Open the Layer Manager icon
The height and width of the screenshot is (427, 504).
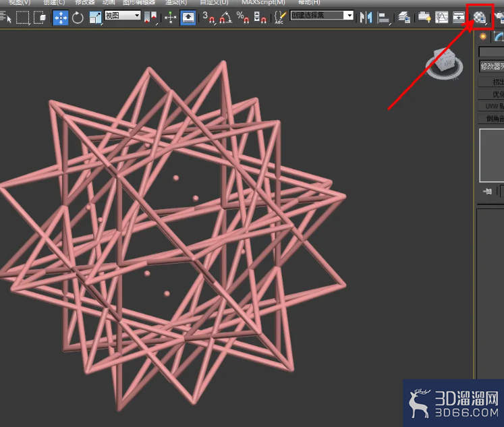click(x=404, y=18)
